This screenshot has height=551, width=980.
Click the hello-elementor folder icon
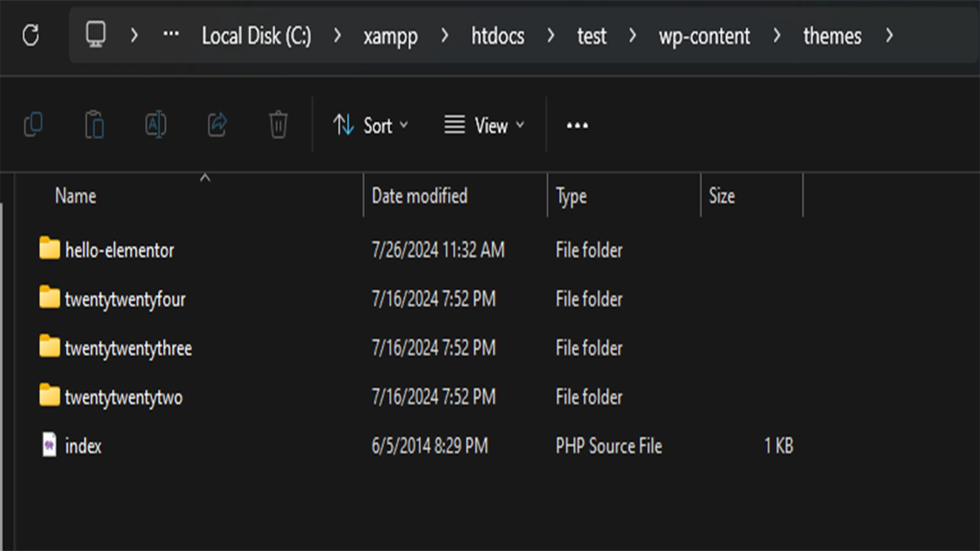pyautogui.click(x=50, y=248)
